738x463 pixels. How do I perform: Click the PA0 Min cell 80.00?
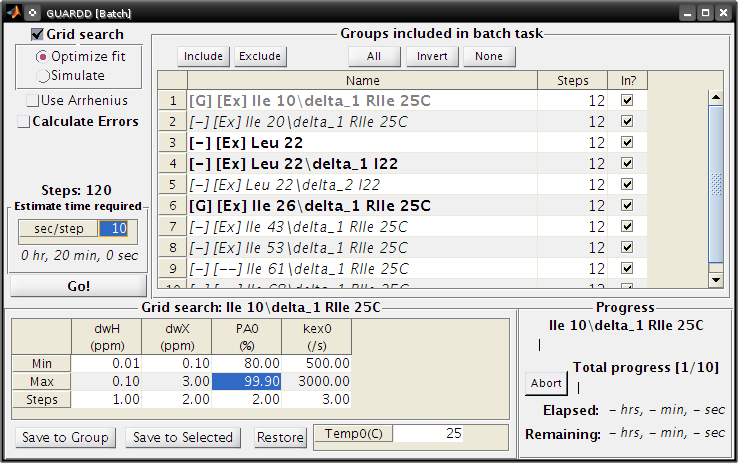[x=247, y=363]
